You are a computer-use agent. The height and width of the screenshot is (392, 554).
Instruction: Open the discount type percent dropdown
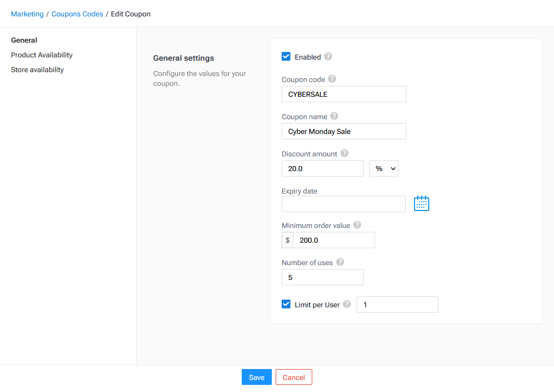pos(384,168)
